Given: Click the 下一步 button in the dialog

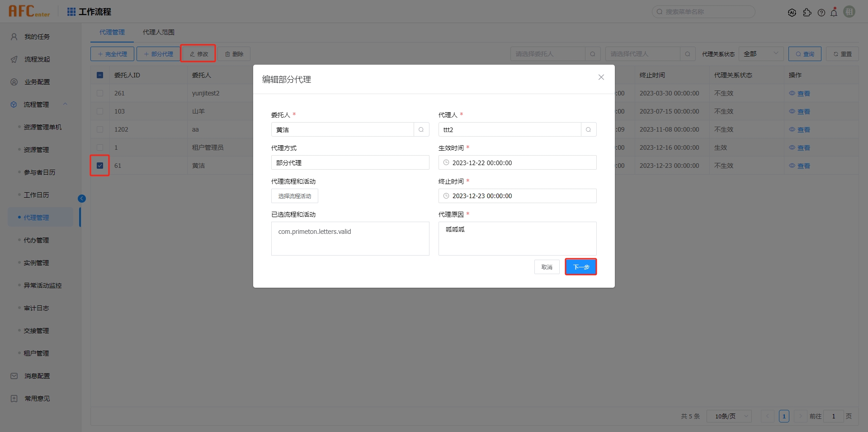Looking at the screenshot, I should (x=581, y=267).
